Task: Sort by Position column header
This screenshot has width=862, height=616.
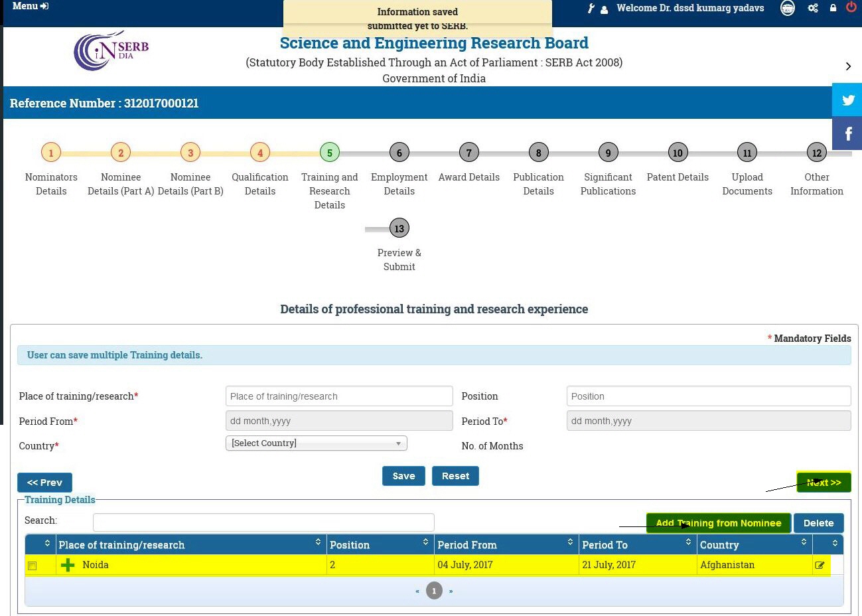Action: coord(381,545)
